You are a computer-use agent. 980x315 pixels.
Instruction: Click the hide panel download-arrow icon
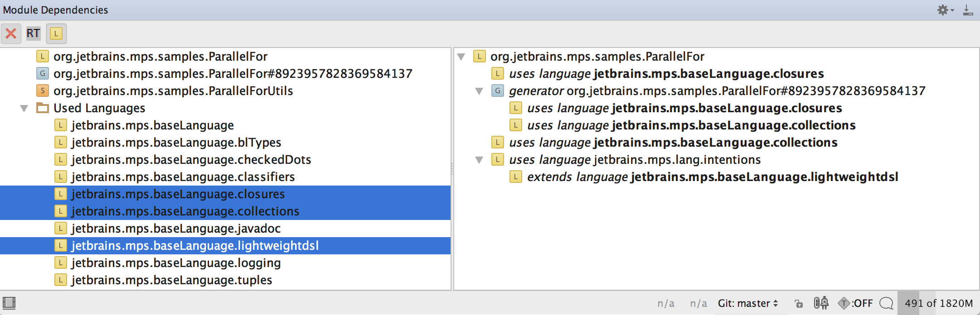point(968,10)
